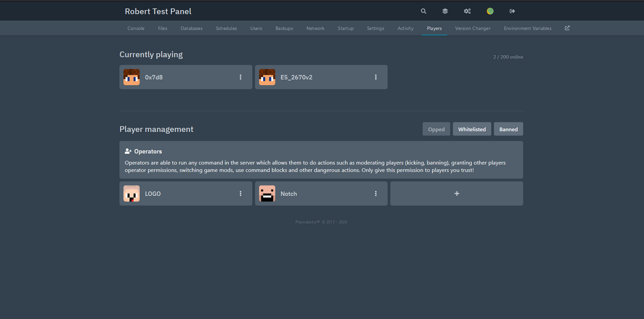Toggle the Banned player filter
Image resolution: width=644 pixels, height=319 pixels.
[x=508, y=129]
